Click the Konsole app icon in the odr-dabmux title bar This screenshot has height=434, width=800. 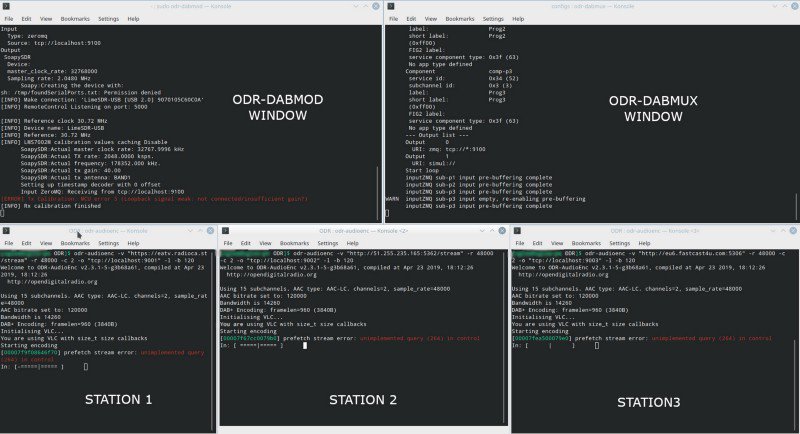pyautogui.click(x=391, y=6)
